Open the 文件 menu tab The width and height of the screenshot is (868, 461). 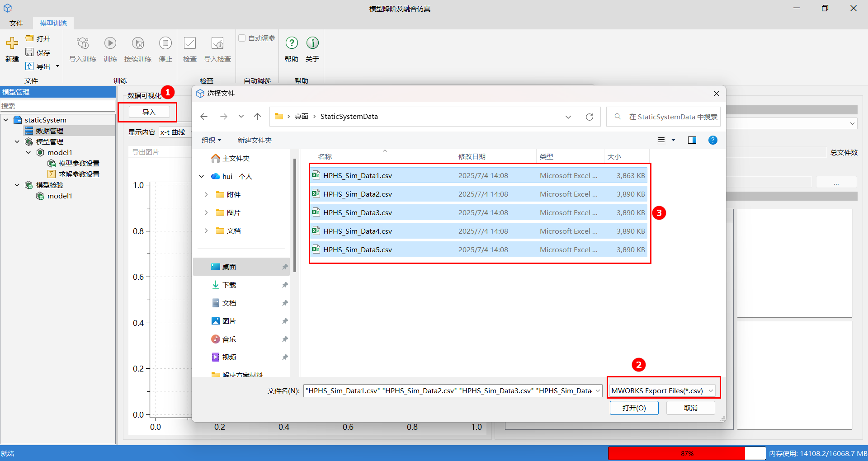pos(16,23)
